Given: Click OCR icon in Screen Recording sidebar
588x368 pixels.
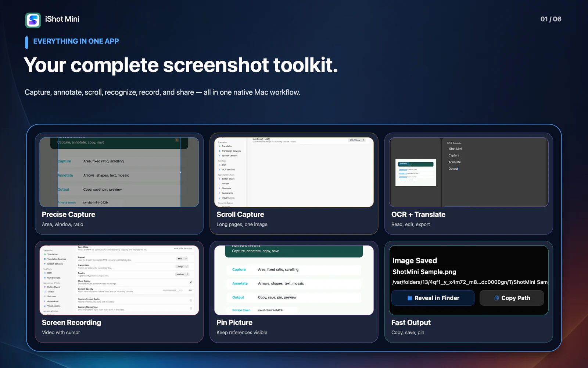Looking at the screenshot, I should pyautogui.click(x=45, y=273).
